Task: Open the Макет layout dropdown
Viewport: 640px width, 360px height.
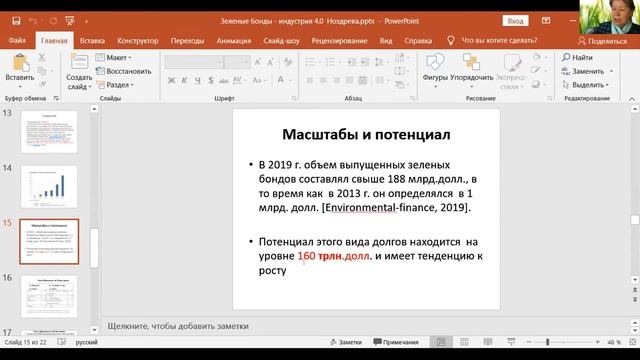Action: [x=113, y=58]
